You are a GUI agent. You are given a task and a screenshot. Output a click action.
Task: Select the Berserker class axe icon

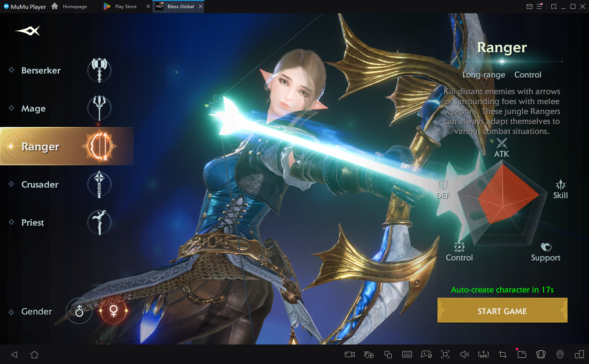99,70
